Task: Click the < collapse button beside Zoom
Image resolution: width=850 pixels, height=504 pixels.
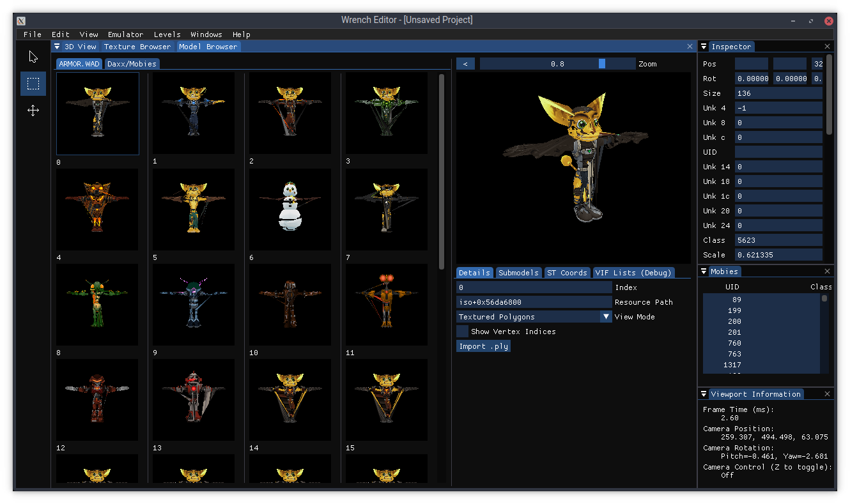Action: tap(465, 64)
